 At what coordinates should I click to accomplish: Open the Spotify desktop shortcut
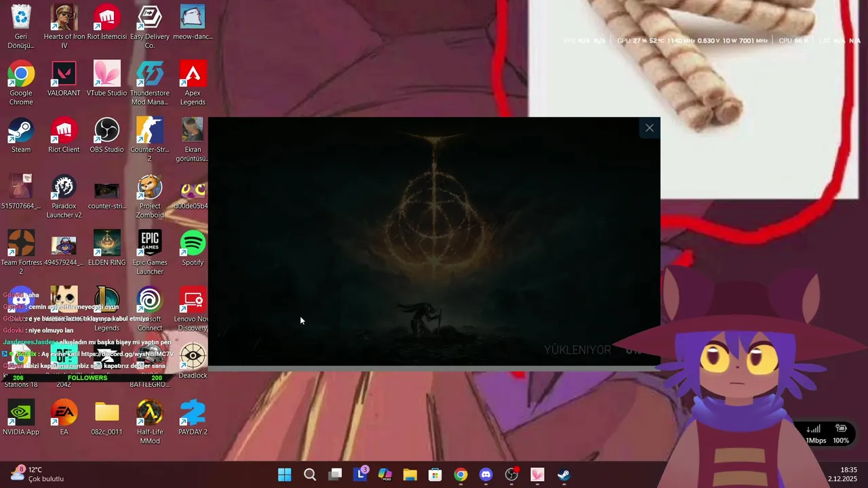(x=193, y=249)
